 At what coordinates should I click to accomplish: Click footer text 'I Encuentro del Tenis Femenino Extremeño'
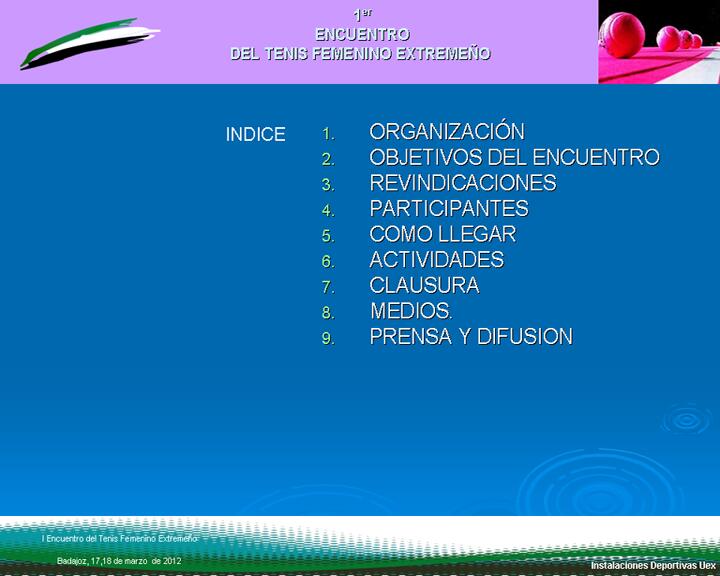120,539
